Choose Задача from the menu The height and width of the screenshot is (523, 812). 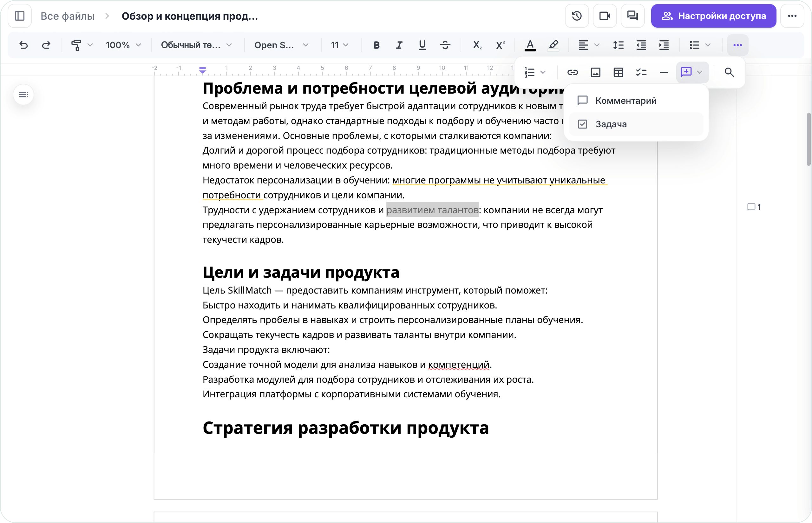636,124
